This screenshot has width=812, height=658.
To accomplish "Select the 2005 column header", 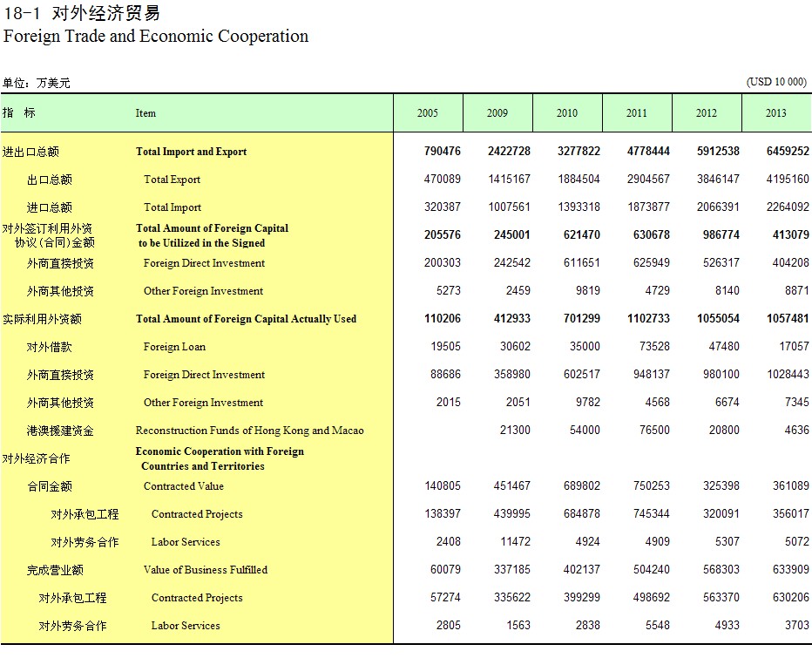I will pos(428,113).
